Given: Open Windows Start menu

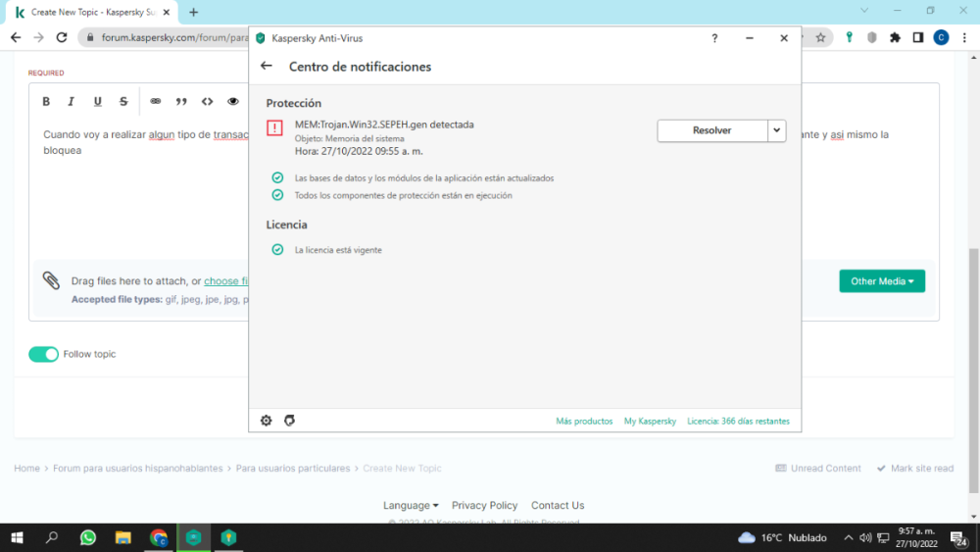Looking at the screenshot, I should click(x=17, y=537).
